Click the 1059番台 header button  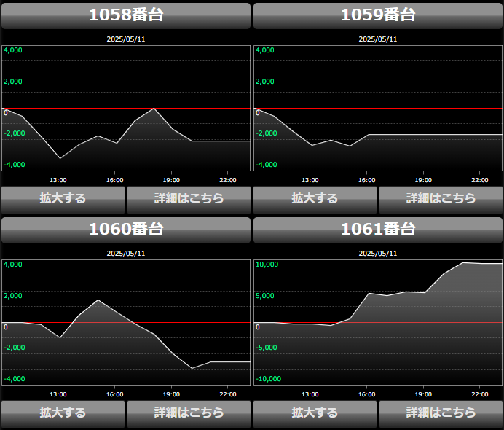tap(378, 16)
